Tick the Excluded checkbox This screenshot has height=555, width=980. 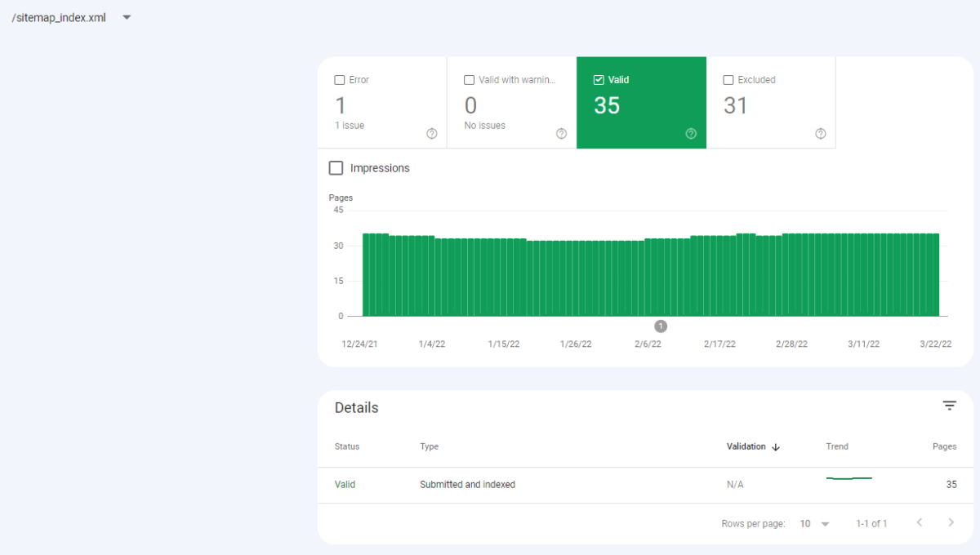728,80
